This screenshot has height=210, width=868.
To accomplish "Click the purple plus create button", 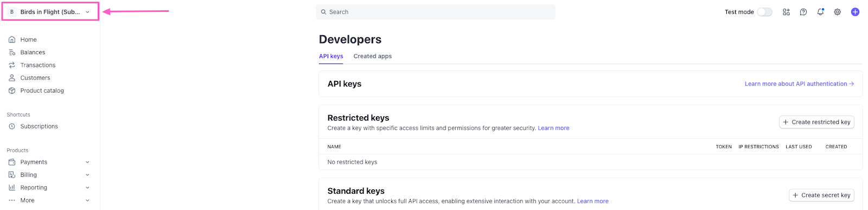I will pos(855,12).
